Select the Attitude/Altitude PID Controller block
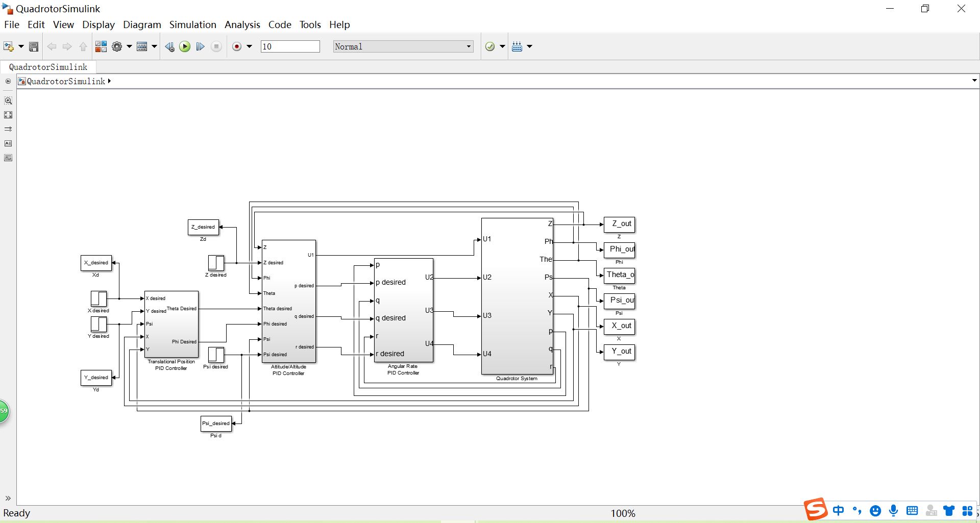 coord(289,301)
